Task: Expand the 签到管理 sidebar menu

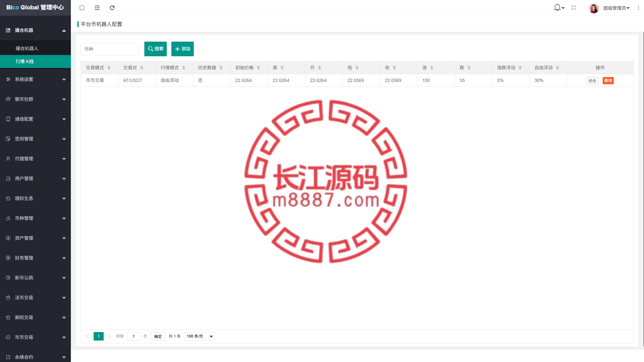Action: click(x=35, y=139)
